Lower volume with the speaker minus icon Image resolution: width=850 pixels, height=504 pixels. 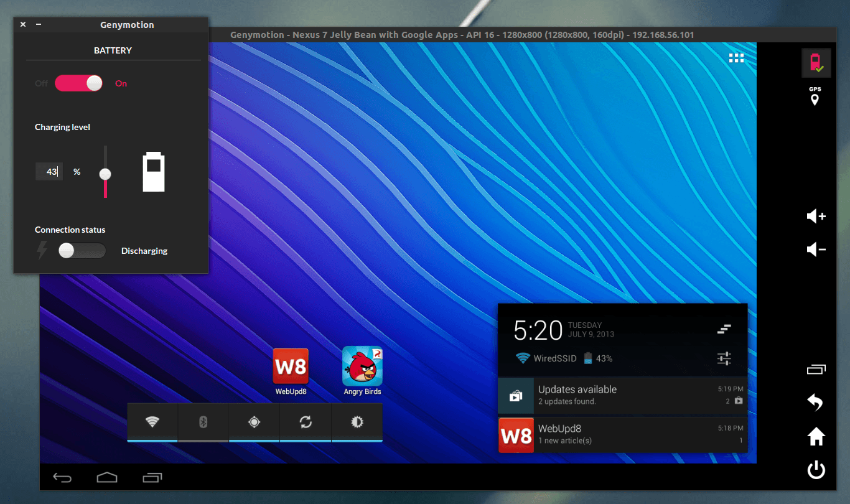[x=816, y=250]
